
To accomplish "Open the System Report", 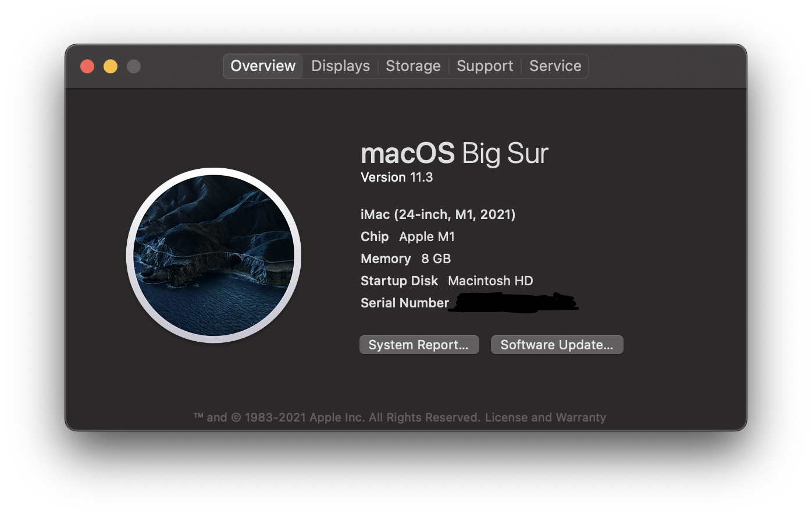I will tap(419, 345).
